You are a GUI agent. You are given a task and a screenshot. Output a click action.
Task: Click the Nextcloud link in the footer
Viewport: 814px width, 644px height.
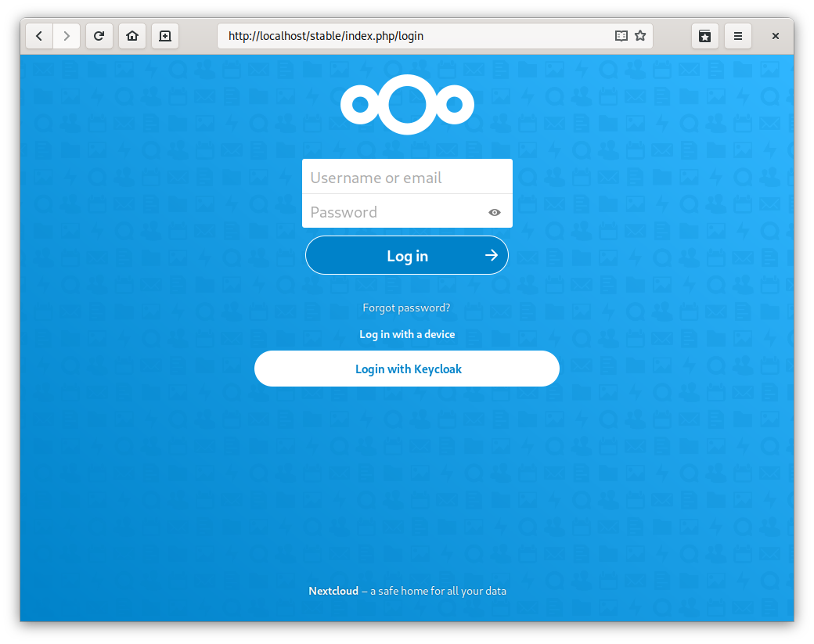coord(333,591)
